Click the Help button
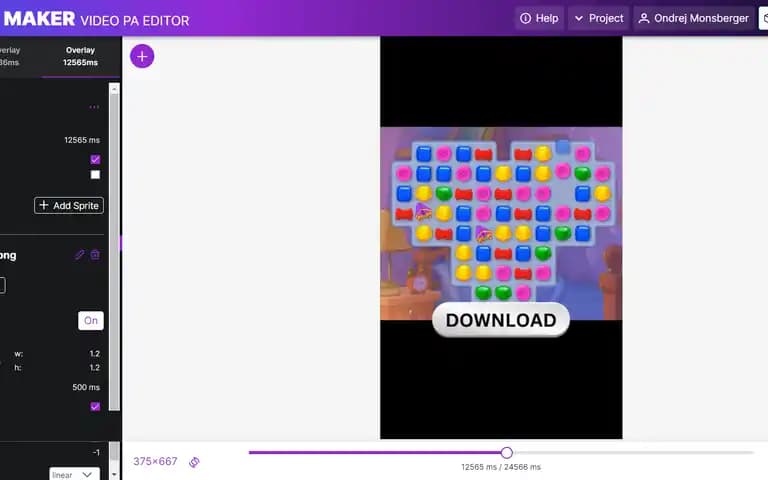The height and width of the screenshot is (480, 768). tap(539, 19)
